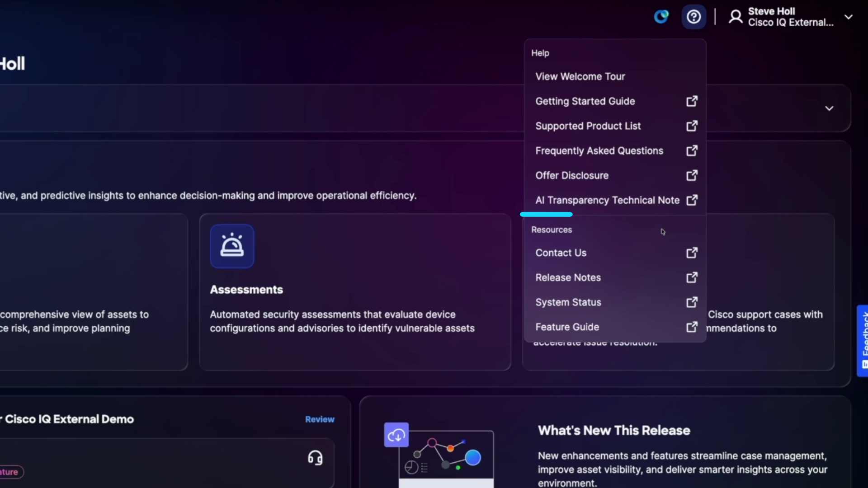This screenshot has width=868, height=488.
Task: Click the Review link for Cisco IQ External Demo
Action: [x=320, y=419]
